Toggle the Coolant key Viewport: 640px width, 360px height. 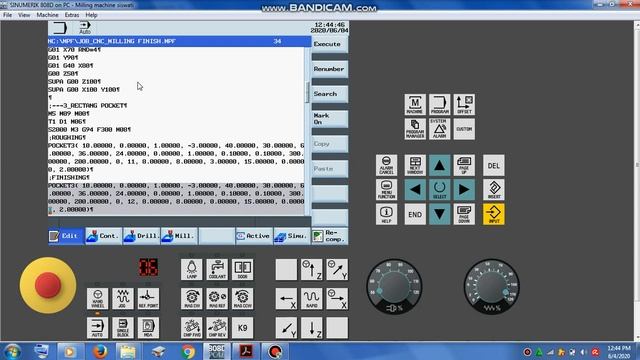tap(217, 269)
